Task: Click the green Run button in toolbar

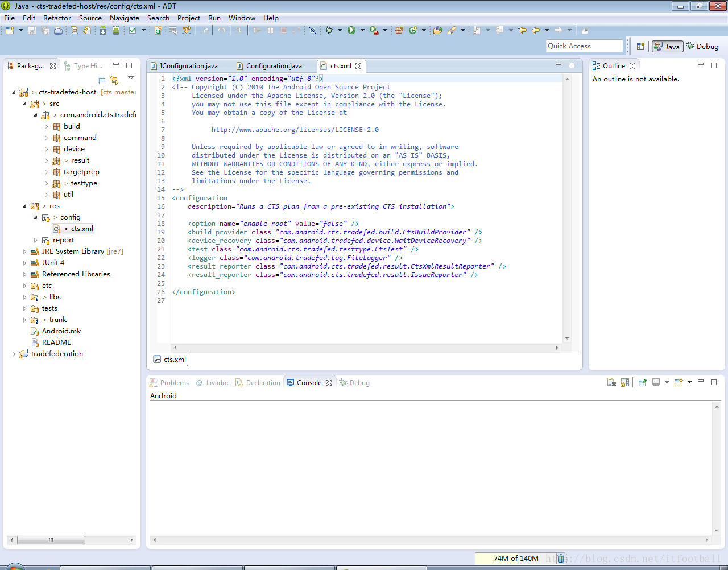Action: [x=351, y=30]
